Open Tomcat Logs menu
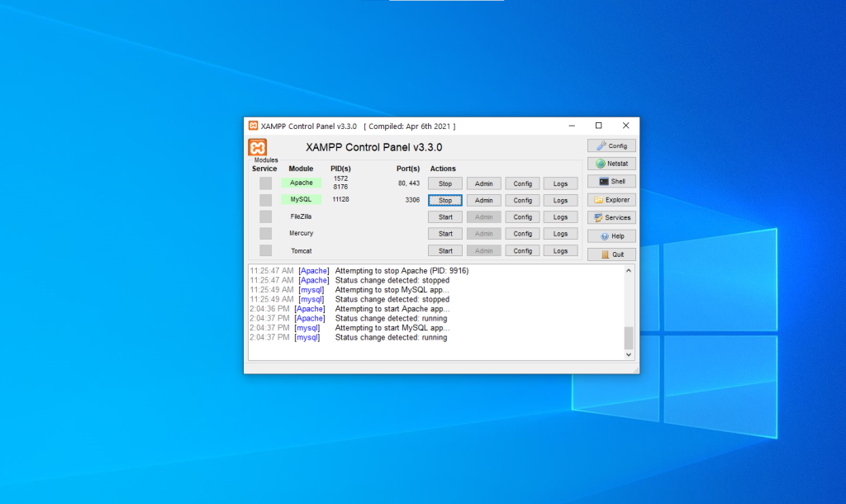The width and height of the screenshot is (846, 504). 560,251
